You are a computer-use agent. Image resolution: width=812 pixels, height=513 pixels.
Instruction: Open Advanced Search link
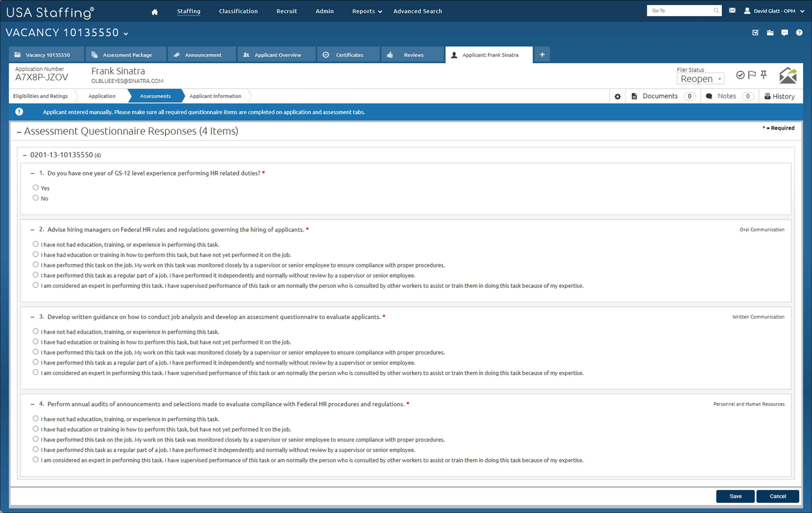click(x=417, y=11)
